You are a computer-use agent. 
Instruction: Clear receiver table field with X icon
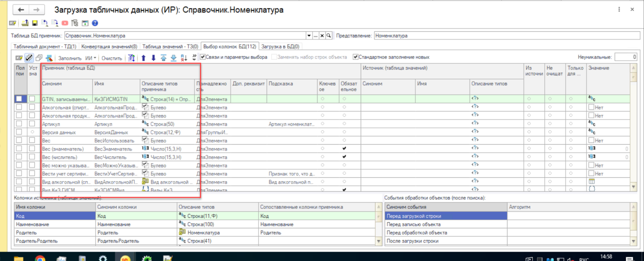(x=322, y=36)
